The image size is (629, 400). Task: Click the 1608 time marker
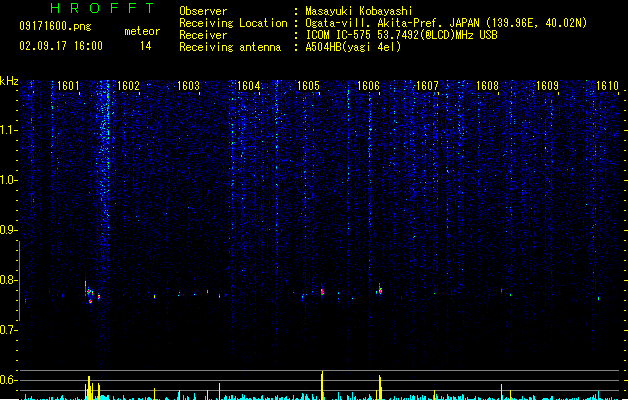(487, 86)
